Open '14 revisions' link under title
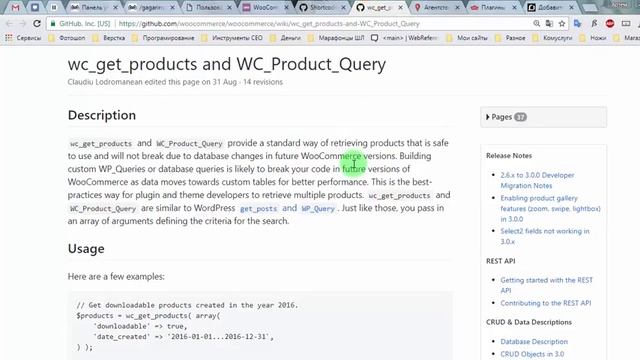Viewport: 640px width, 360px height. (x=263, y=82)
